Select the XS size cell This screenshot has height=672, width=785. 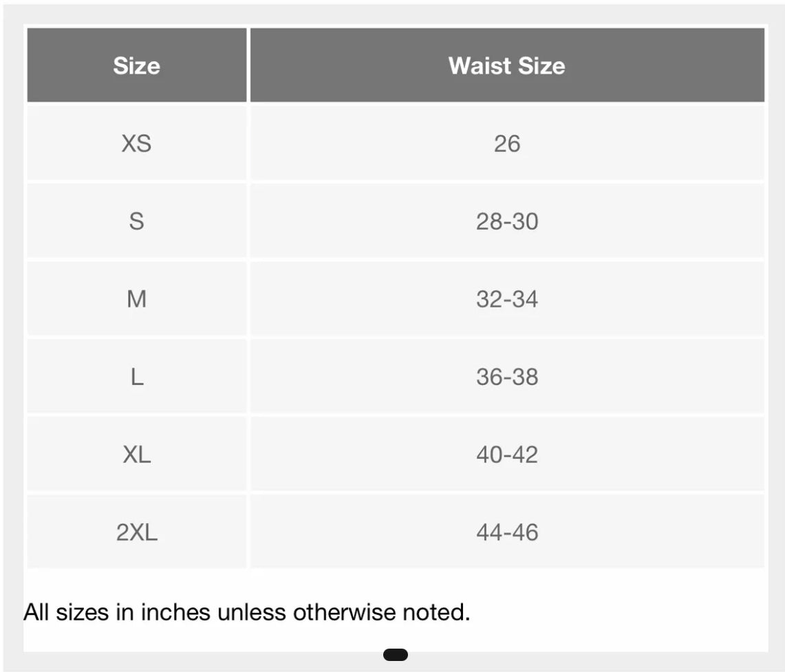pos(136,144)
